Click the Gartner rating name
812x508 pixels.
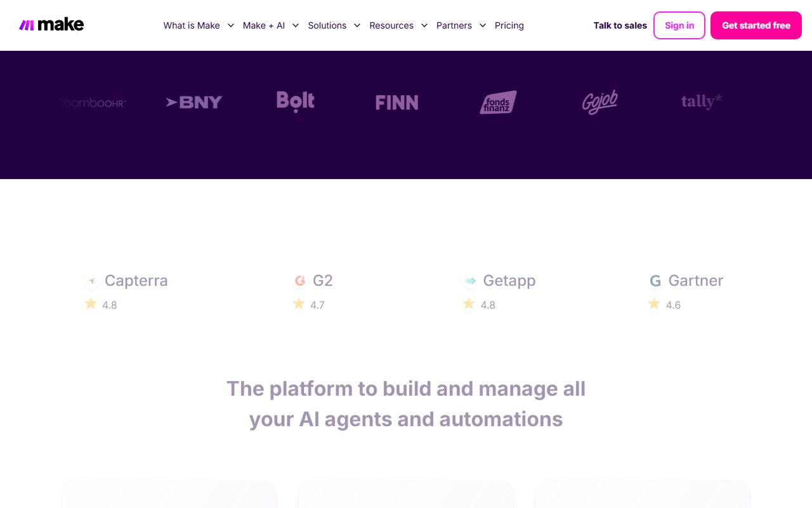click(696, 281)
